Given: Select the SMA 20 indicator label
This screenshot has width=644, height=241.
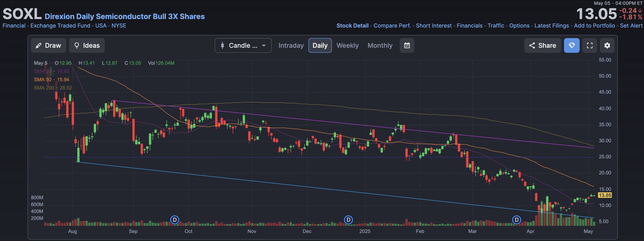Looking at the screenshot, I should [43, 71].
